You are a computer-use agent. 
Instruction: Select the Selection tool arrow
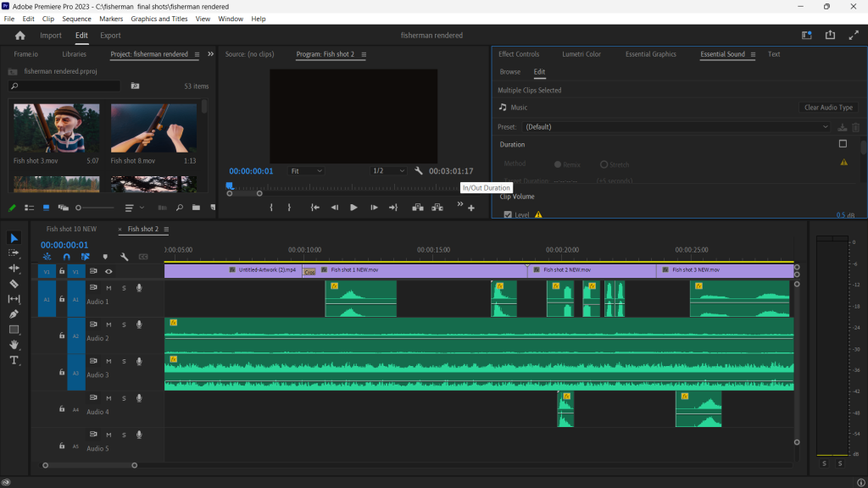(x=14, y=238)
